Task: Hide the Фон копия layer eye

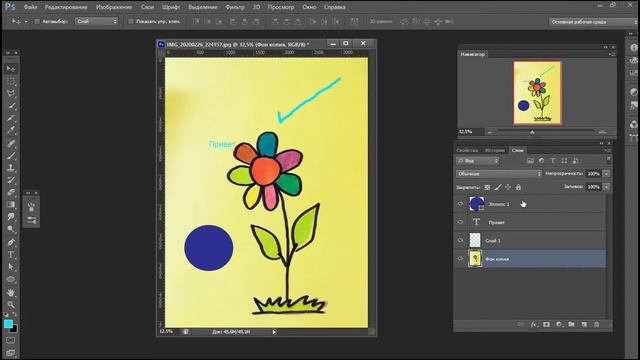Action: pyautogui.click(x=460, y=259)
